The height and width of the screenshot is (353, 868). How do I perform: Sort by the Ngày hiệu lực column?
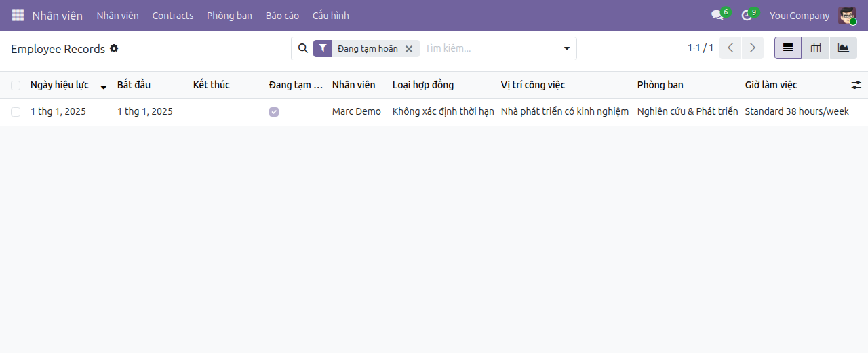[x=60, y=85]
